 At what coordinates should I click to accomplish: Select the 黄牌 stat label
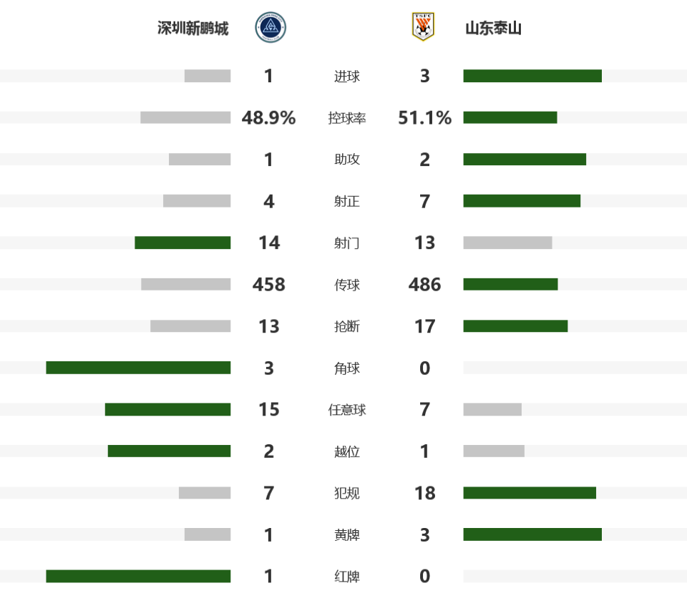tap(346, 535)
